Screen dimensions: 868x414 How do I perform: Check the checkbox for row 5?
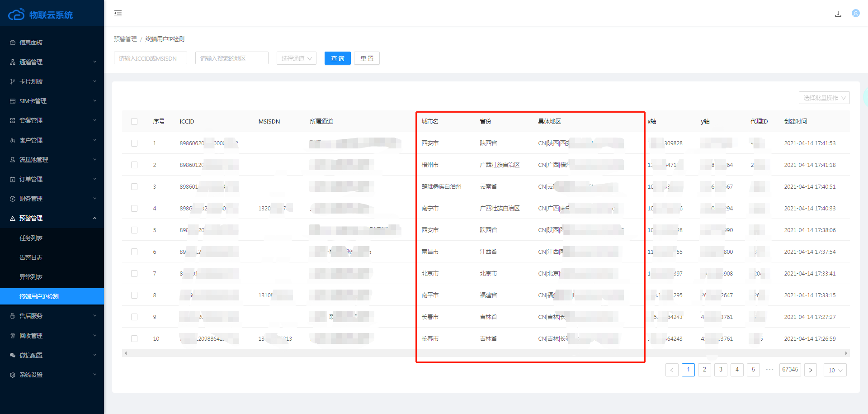[x=134, y=230]
